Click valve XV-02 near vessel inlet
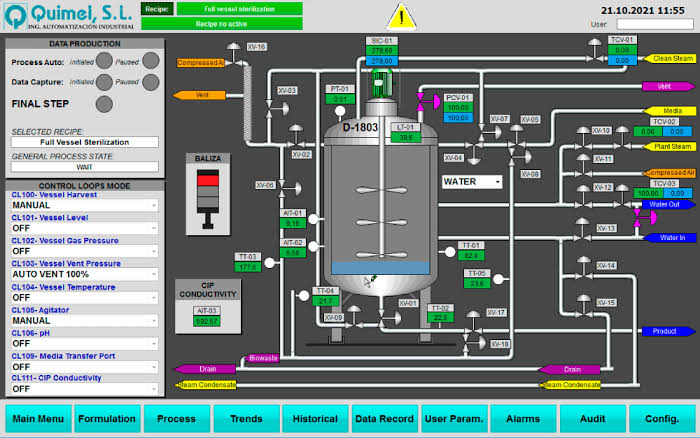700x438 pixels. tap(296, 138)
